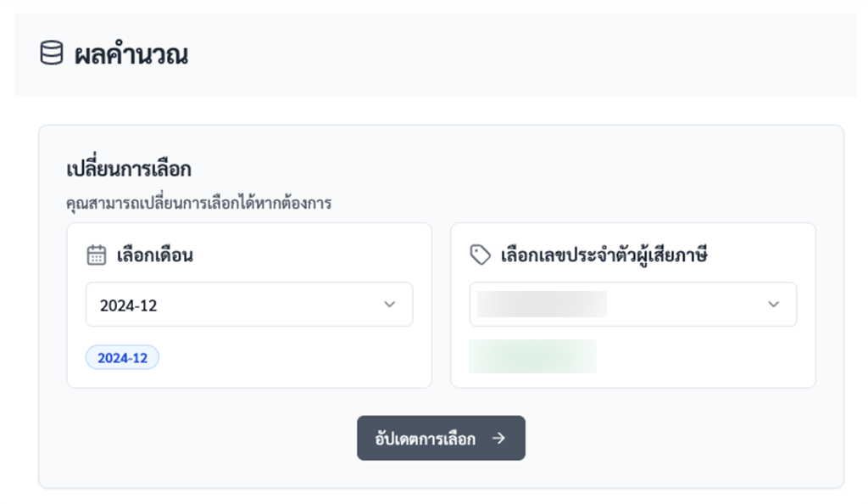Click the ผลคำนวณ page heading
The width and height of the screenshot is (868, 504).
[x=131, y=54]
